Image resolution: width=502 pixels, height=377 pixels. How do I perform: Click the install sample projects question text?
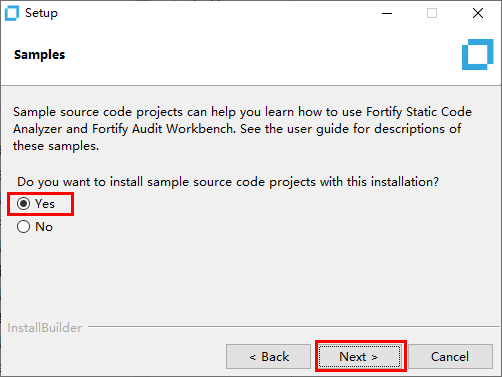click(x=228, y=182)
